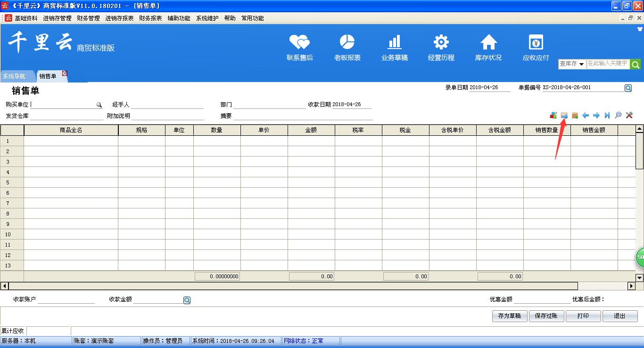Image resolution: width=644 pixels, height=348 pixels.
Task: Expand the 查库存 dropdown
Action: pos(582,64)
